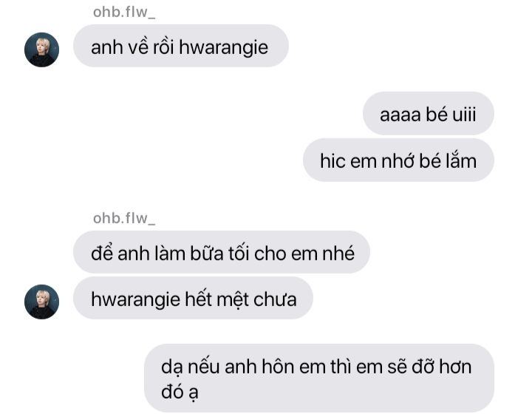Click the word "uiii" in the sent bubble
Image resolution: width=532 pixels, height=417 pixels.
pos(464,115)
